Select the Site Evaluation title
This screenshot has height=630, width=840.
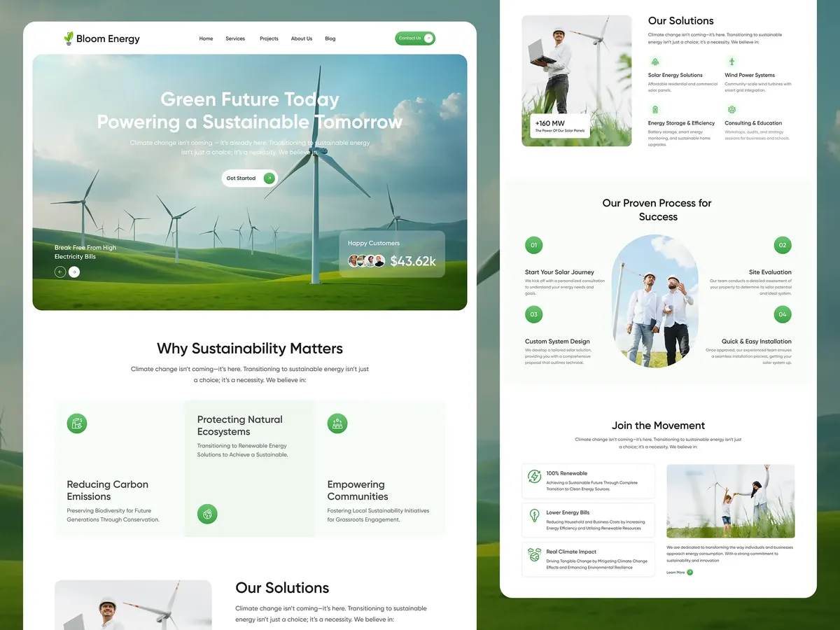click(x=770, y=272)
